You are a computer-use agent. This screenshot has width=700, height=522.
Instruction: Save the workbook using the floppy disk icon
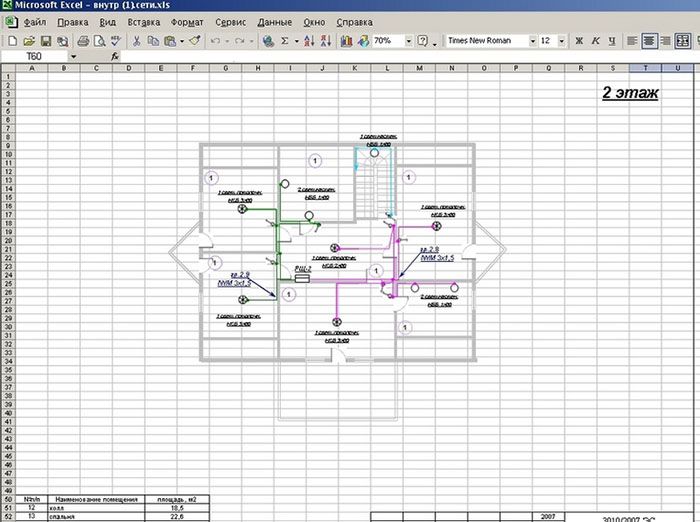[x=46, y=41]
